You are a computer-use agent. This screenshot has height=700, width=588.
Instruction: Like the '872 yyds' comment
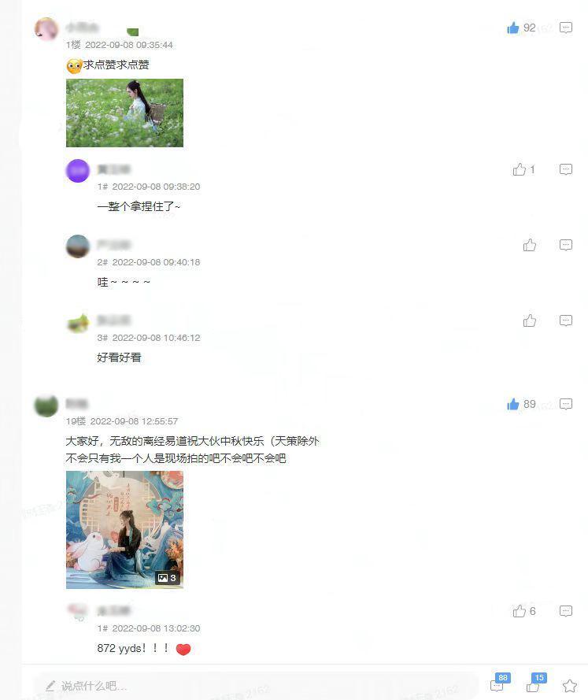click(x=519, y=611)
